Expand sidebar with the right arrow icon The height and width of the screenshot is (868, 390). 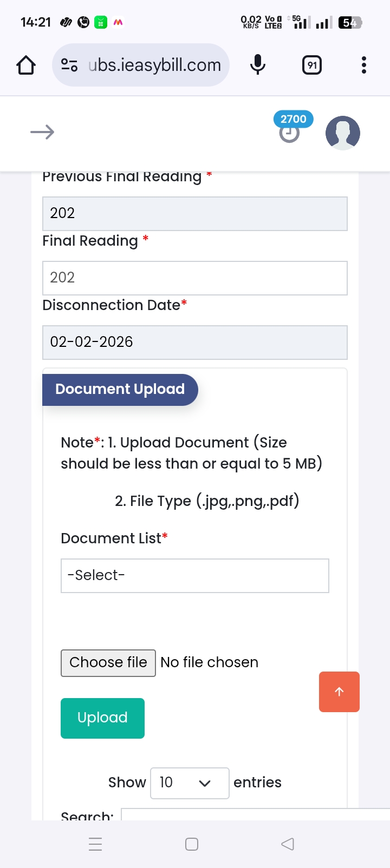pyautogui.click(x=42, y=132)
